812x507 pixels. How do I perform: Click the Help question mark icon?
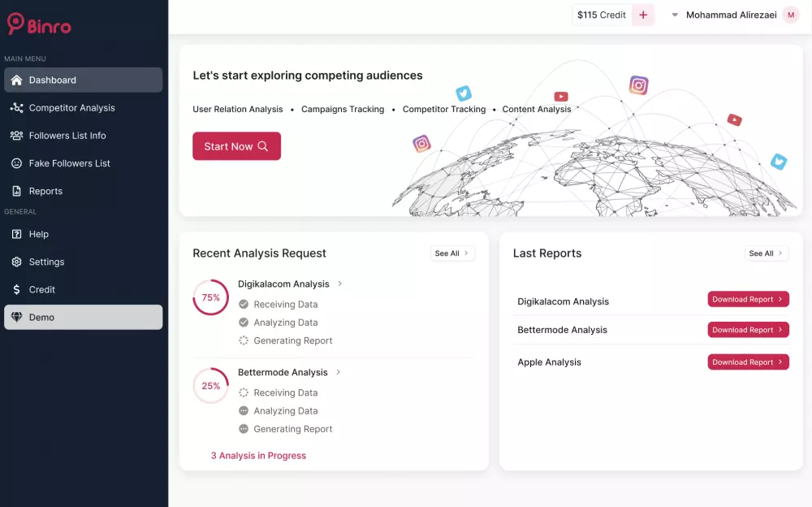coord(16,234)
